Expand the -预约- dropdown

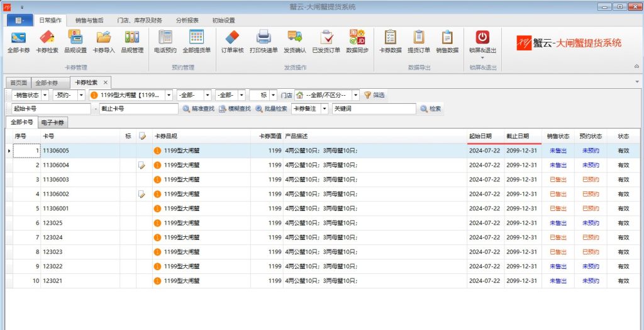81,96
